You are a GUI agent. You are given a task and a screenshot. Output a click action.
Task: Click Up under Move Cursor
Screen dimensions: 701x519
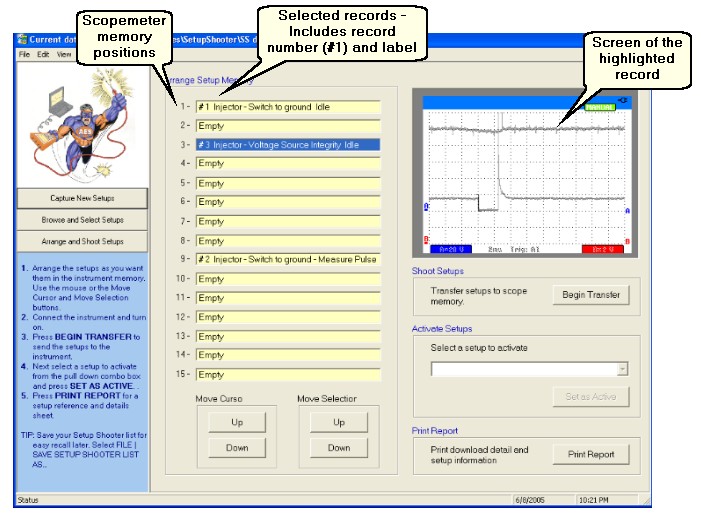pos(237,422)
